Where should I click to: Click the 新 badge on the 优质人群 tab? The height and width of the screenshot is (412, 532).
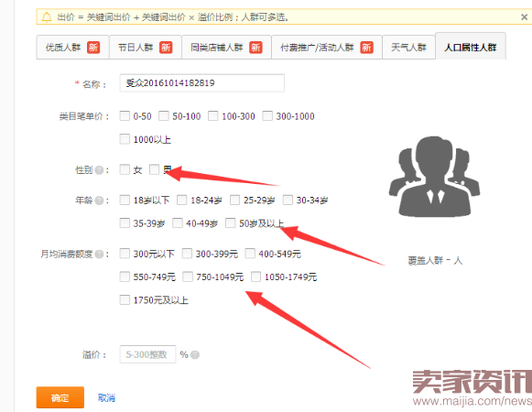click(x=93, y=48)
